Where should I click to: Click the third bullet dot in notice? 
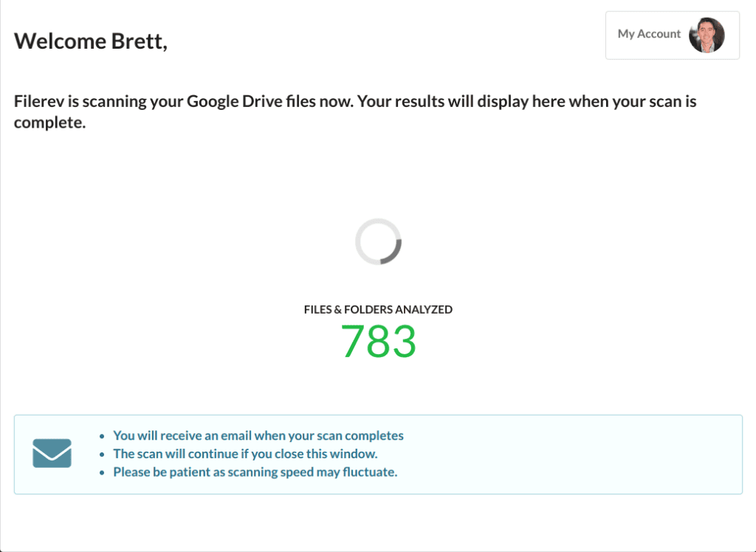[x=102, y=473]
